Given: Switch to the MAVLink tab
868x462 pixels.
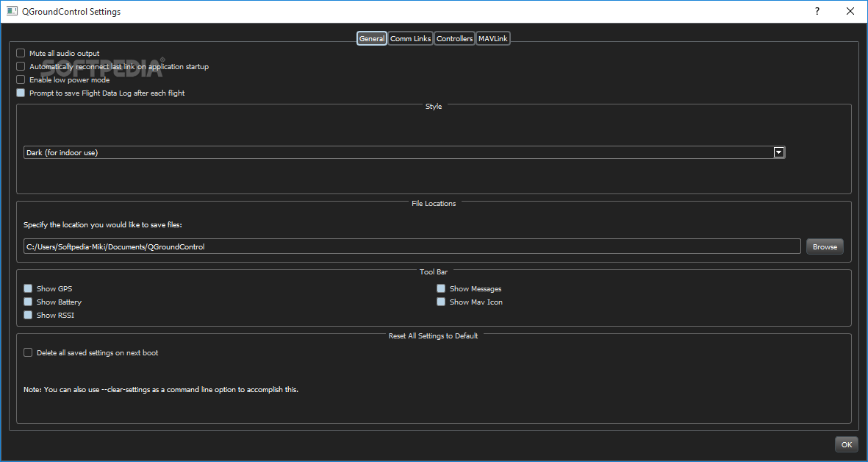Looking at the screenshot, I should click(x=492, y=39).
